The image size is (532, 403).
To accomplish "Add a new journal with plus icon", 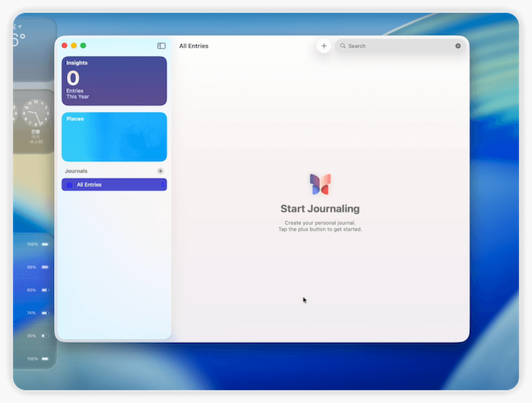I will point(160,171).
